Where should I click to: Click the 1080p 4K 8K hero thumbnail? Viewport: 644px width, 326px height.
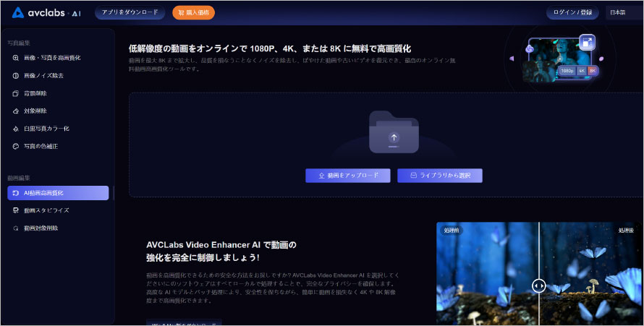click(561, 59)
